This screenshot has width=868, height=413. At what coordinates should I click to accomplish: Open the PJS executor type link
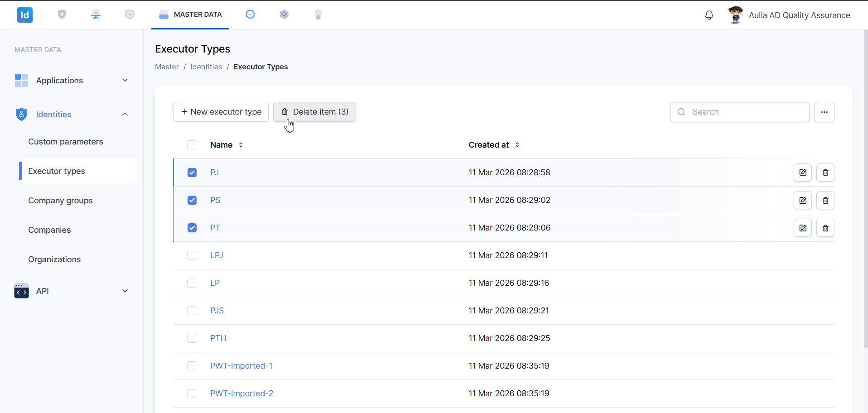[217, 311]
